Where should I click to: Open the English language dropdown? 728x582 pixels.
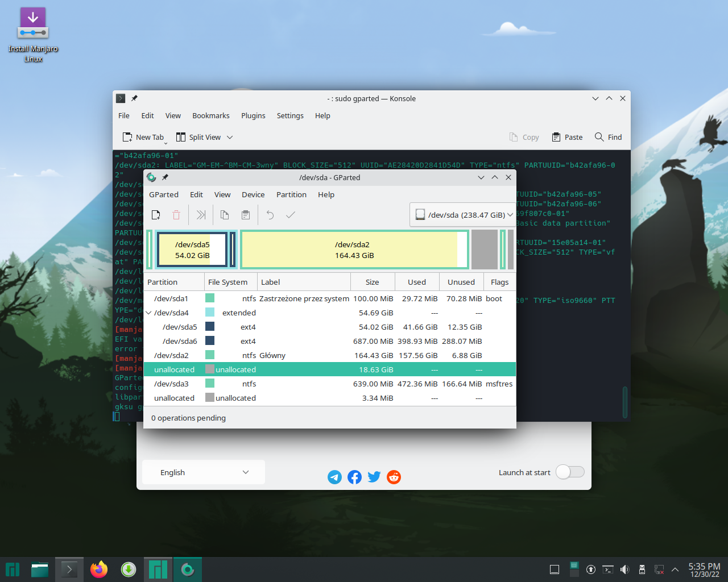204,472
